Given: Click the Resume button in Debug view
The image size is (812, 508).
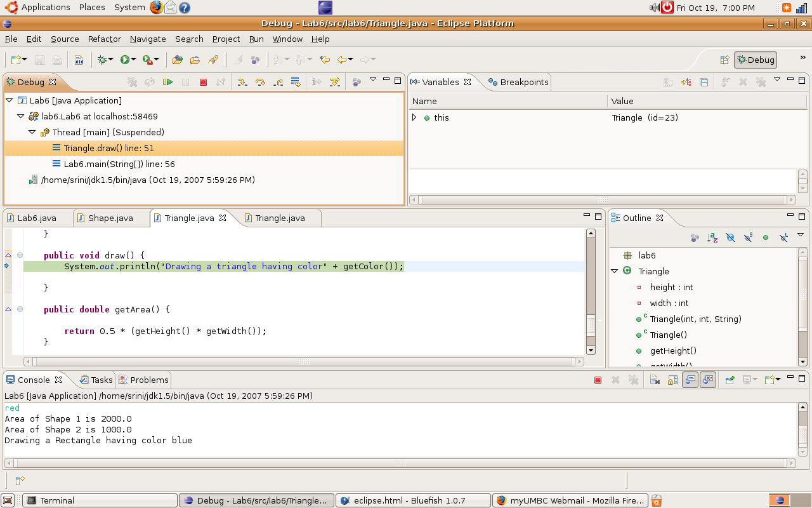Looking at the screenshot, I should point(168,82).
